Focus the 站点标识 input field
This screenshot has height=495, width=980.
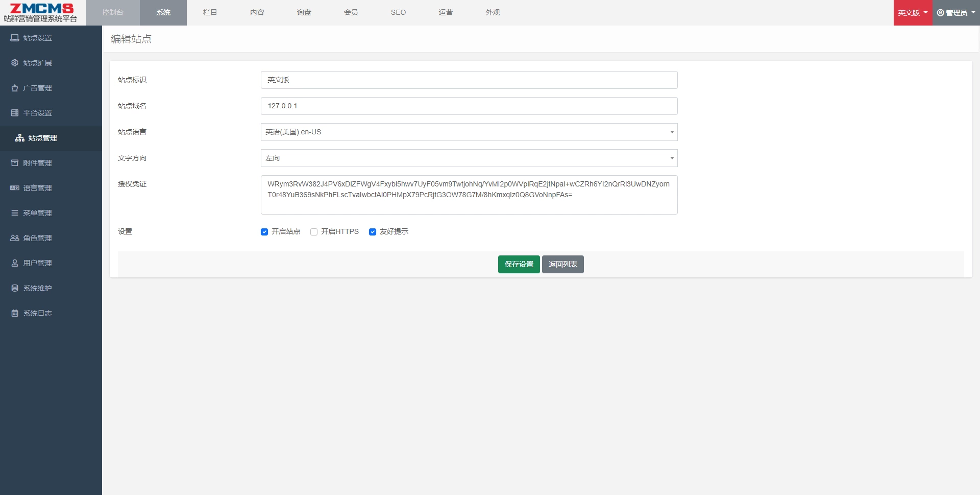[469, 80]
